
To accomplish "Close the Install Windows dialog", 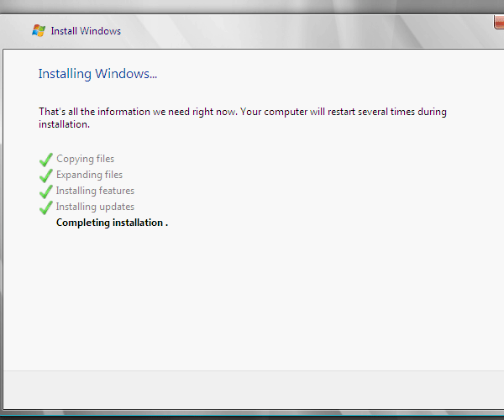I will (499, 22).
